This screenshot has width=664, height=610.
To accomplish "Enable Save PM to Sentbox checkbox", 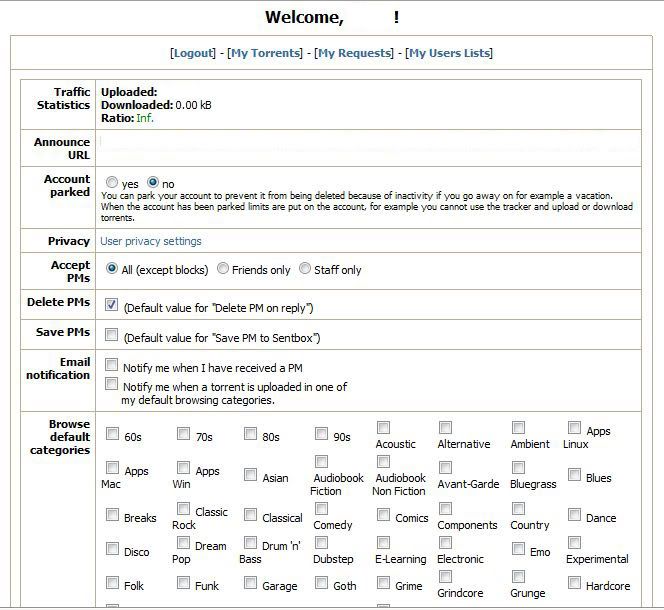I will pyautogui.click(x=112, y=335).
